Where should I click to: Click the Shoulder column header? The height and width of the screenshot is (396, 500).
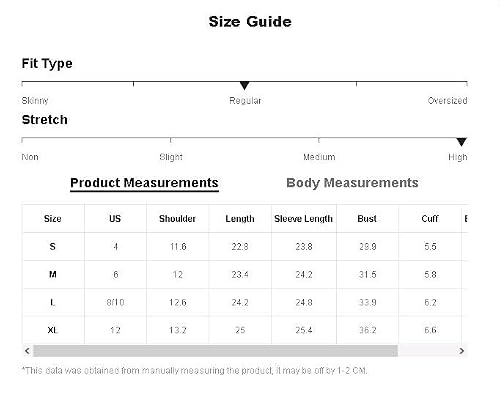point(177,219)
